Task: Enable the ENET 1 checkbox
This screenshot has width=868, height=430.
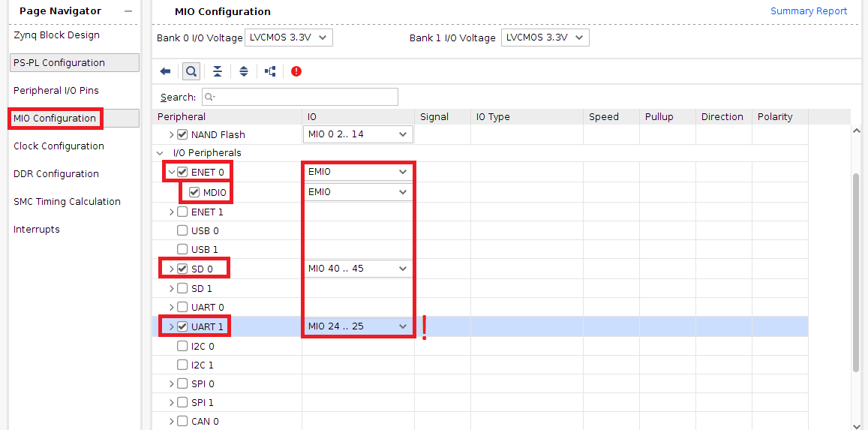Action: coord(182,212)
